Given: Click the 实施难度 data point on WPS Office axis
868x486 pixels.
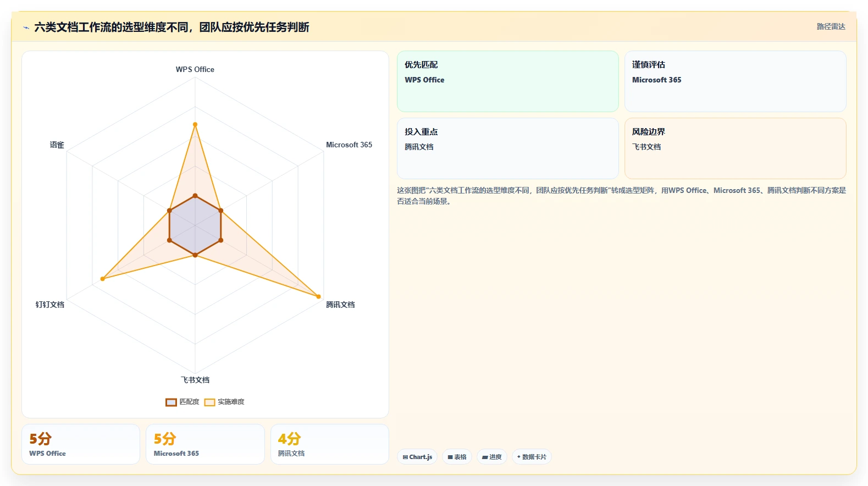Looking at the screenshot, I should coord(195,125).
